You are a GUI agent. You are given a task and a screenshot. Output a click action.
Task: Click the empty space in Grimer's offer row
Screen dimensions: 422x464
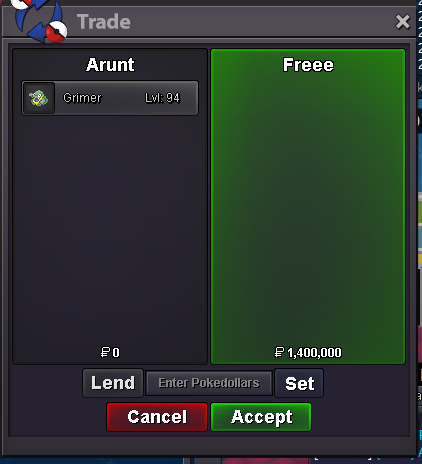(122, 98)
